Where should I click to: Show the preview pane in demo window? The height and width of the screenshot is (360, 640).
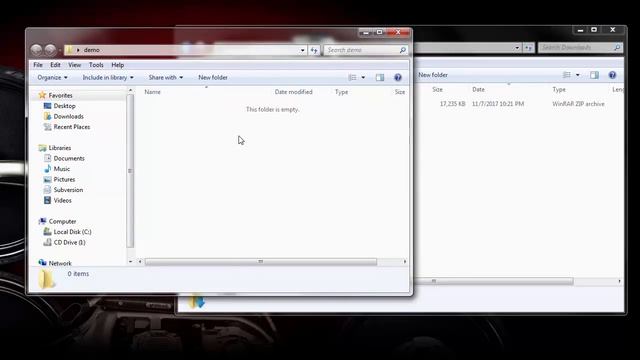[x=380, y=78]
